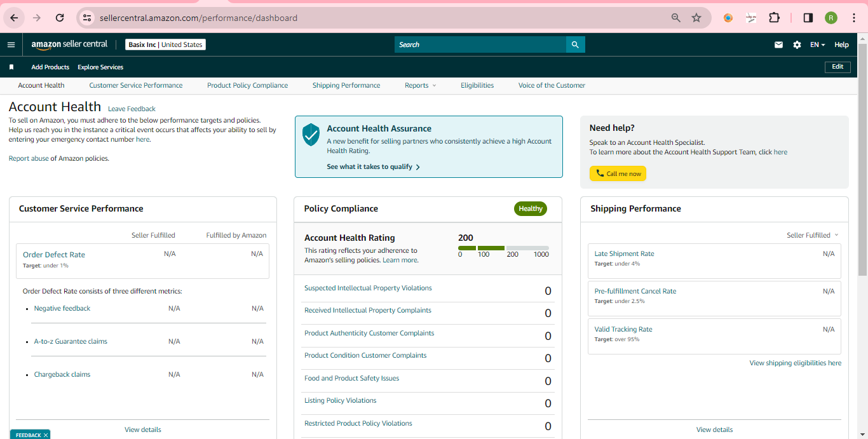The width and height of the screenshot is (868, 439).
Task: Open the Extensions puzzle icon
Action: [x=774, y=18]
